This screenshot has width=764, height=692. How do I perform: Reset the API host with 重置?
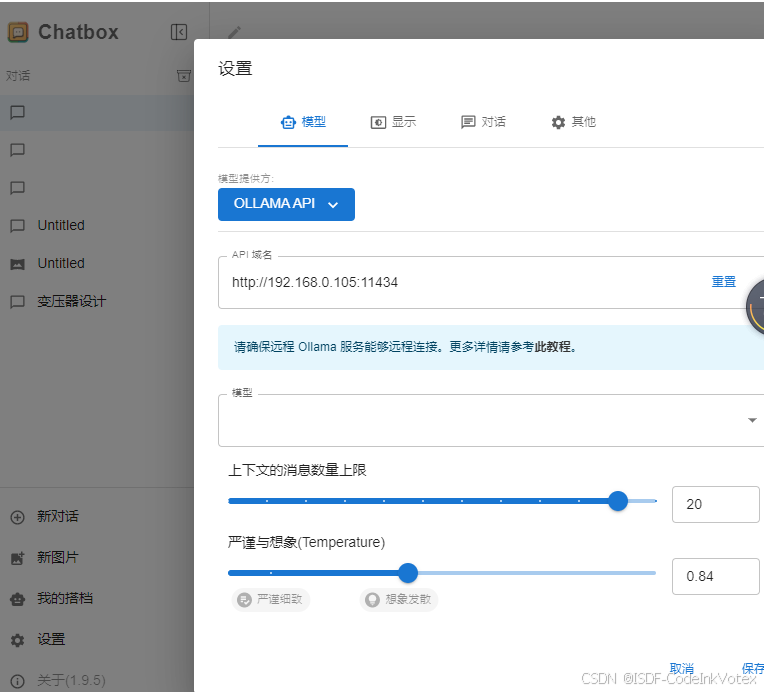[724, 282]
